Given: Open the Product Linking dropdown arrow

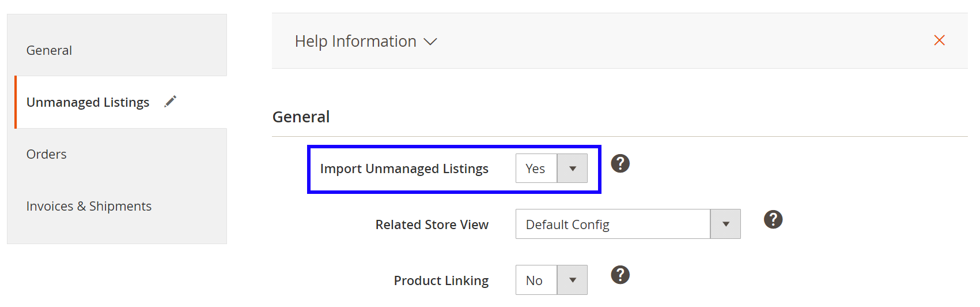Looking at the screenshot, I should click(572, 280).
